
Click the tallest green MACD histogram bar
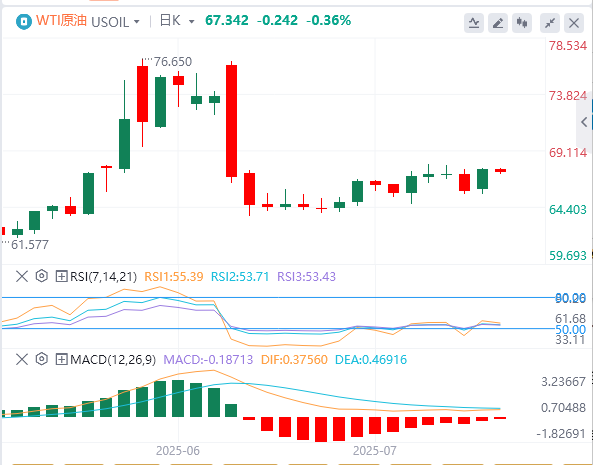178,398
